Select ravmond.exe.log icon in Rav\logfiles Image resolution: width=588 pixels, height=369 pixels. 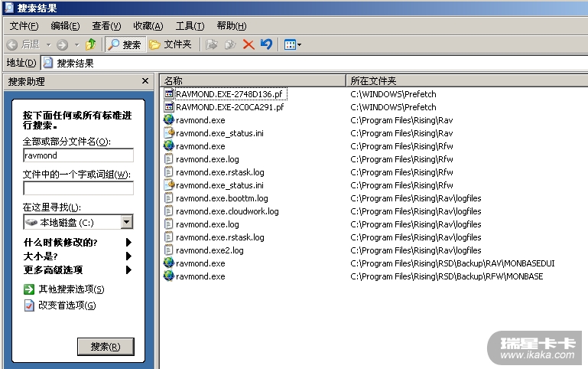click(x=169, y=224)
